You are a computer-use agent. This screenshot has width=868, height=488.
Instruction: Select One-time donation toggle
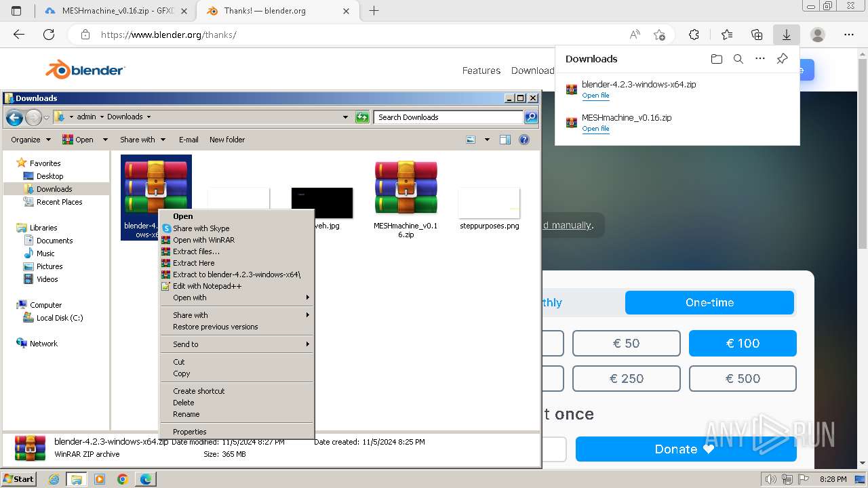click(709, 302)
